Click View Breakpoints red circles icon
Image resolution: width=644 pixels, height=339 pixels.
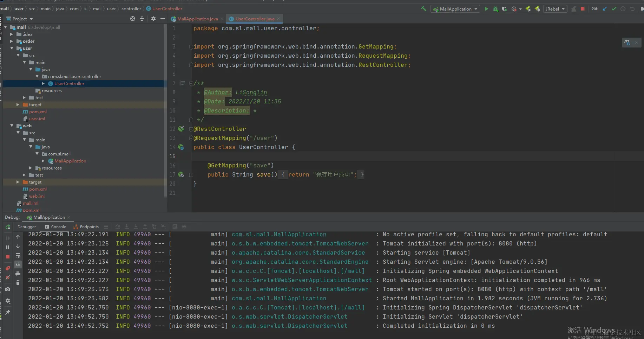pyautogui.click(x=8, y=269)
